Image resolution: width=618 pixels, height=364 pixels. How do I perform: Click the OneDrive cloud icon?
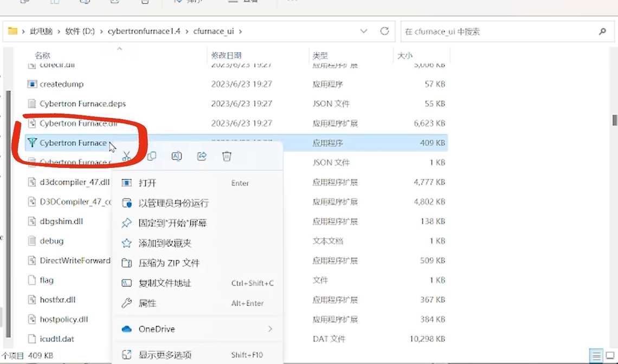click(x=126, y=329)
